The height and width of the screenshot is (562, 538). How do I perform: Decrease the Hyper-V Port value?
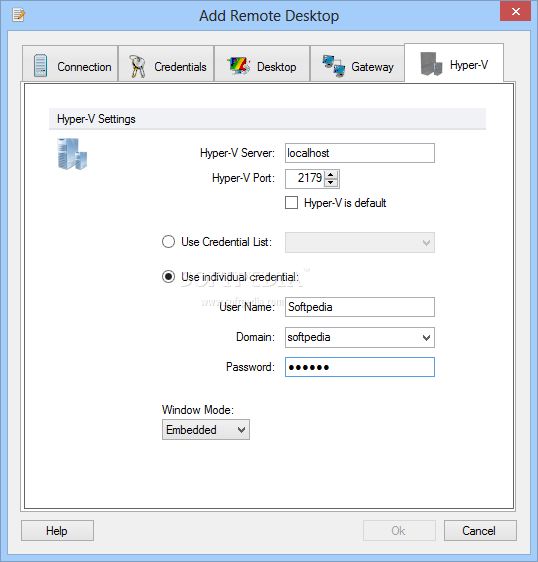331,183
